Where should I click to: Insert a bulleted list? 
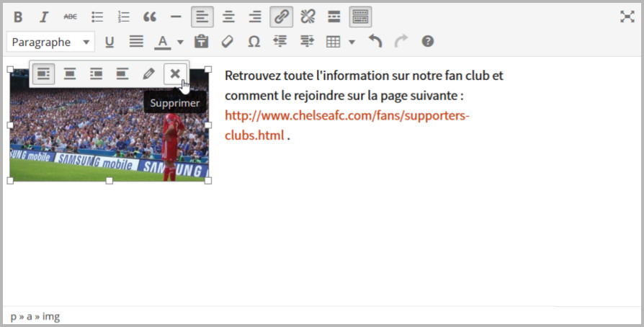pos(97,17)
